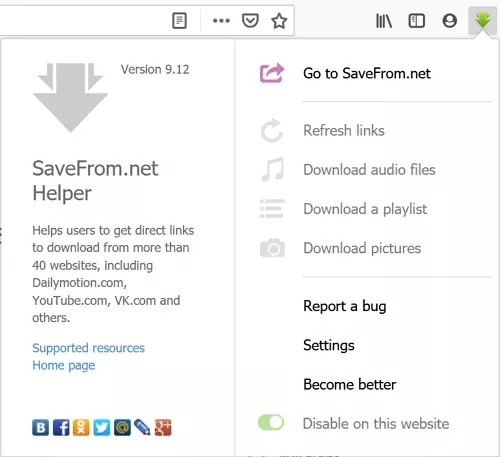The width and height of the screenshot is (500, 457).
Task: Click the Refresh links circular arrow icon
Action: click(x=272, y=130)
